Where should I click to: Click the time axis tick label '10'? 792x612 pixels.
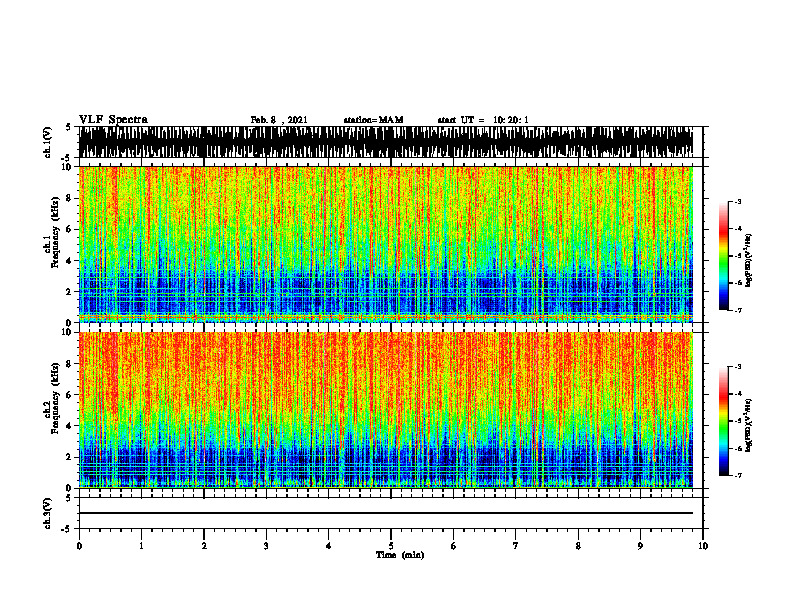pyautogui.click(x=703, y=546)
